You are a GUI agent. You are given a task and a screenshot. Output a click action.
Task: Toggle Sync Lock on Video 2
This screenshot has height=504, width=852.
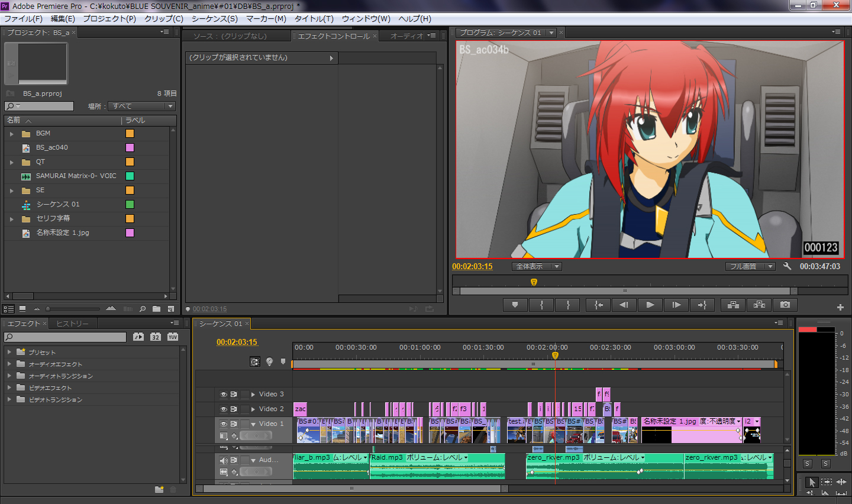pyautogui.click(x=234, y=409)
